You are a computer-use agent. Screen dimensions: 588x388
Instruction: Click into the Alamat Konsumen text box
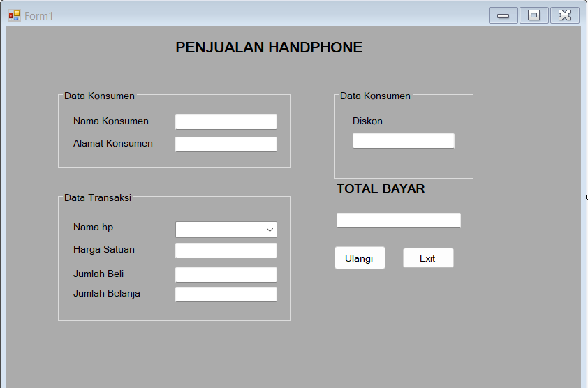tap(226, 144)
